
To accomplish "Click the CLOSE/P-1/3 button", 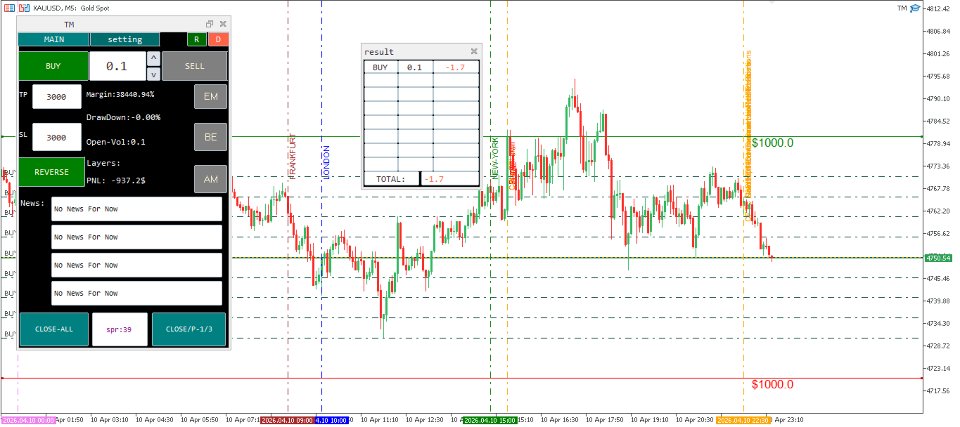I will pyautogui.click(x=189, y=329).
